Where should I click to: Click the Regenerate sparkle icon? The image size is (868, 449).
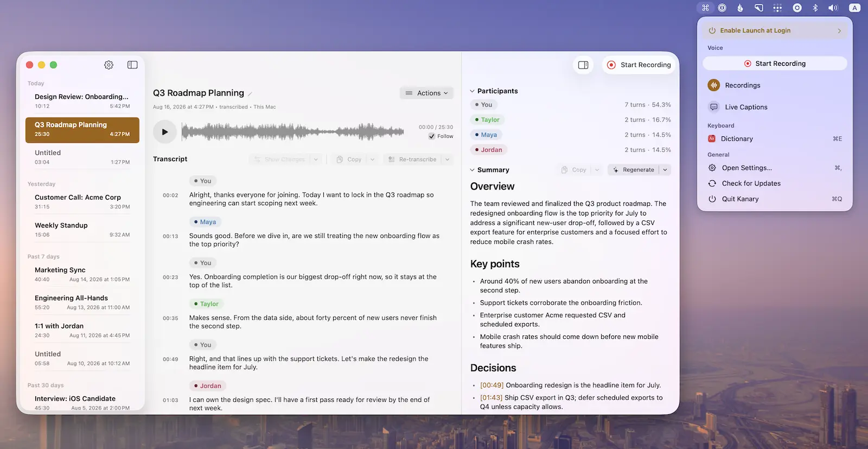tap(616, 170)
